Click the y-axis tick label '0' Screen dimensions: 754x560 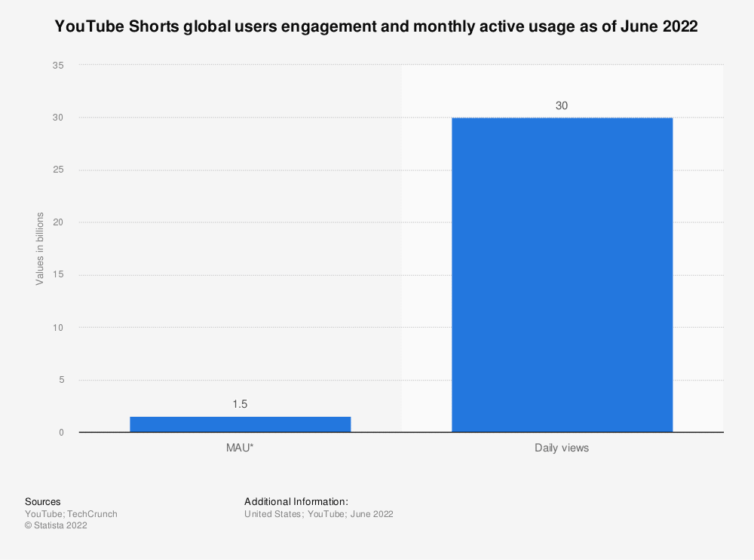point(62,433)
